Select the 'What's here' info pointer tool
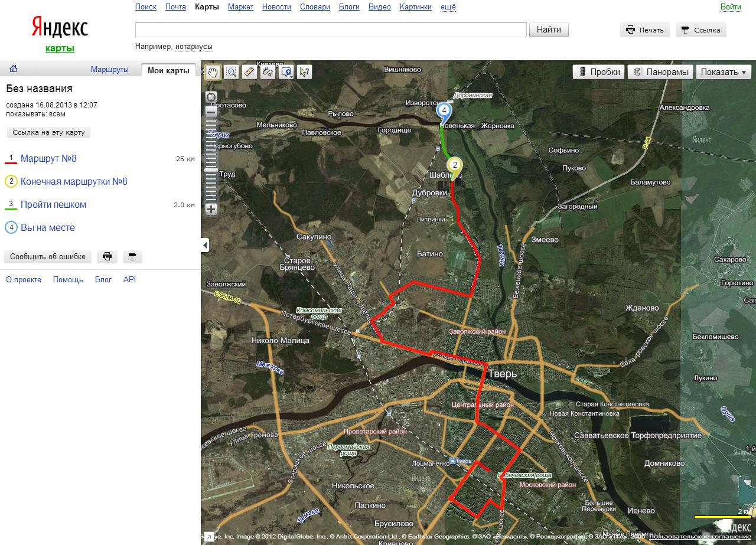Viewport: 756px width, 545px height. tap(304, 72)
